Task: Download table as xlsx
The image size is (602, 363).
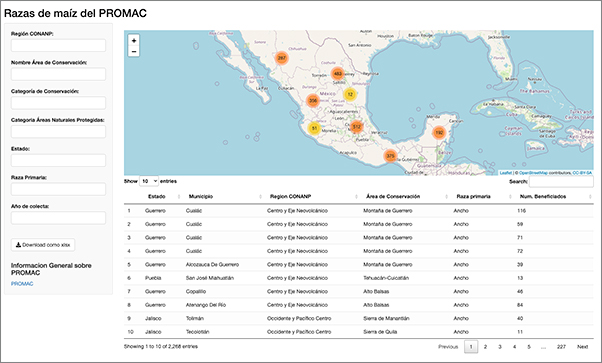Action: (43, 245)
